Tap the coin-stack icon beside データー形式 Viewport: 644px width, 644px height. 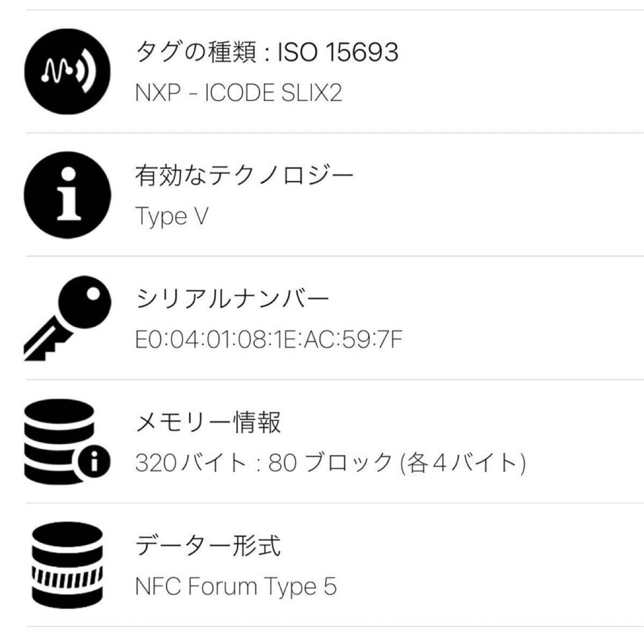coord(69,563)
